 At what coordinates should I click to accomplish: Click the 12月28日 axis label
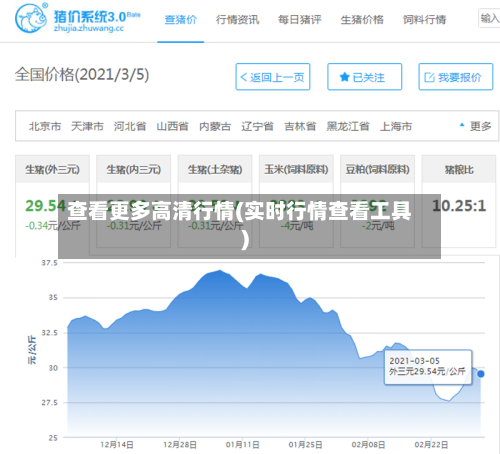pyautogui.click(x=180, y=445)
